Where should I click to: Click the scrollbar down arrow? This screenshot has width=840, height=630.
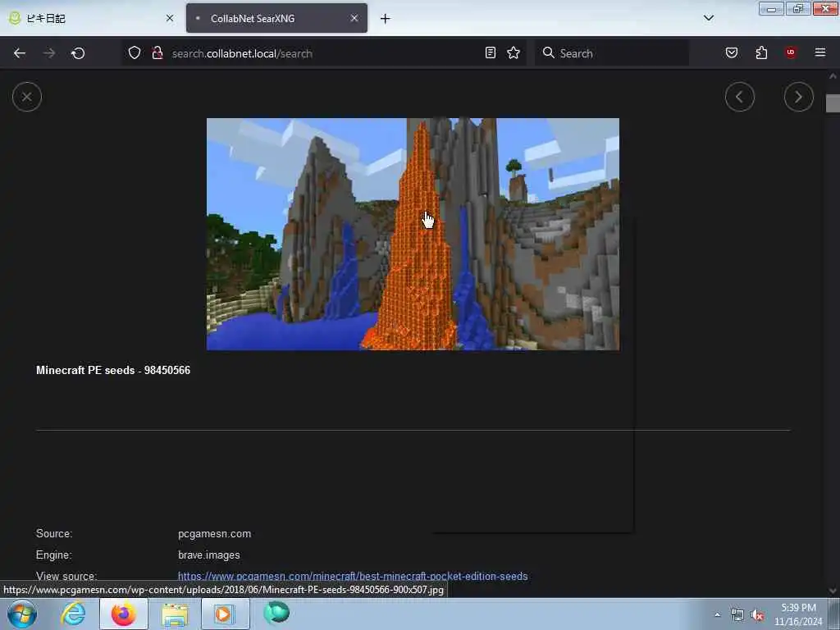tap(833, 591)
